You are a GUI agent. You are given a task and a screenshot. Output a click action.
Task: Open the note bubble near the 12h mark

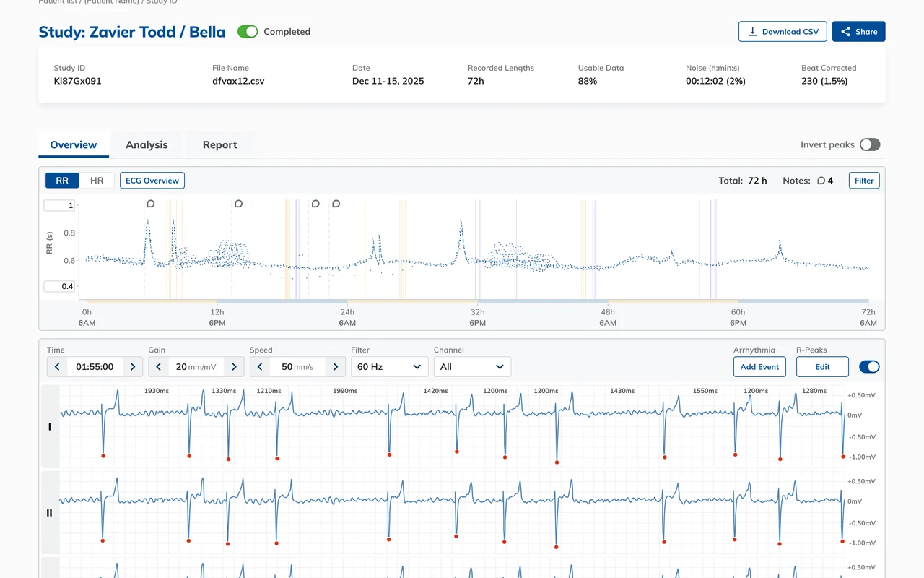(x=239, y=204)
